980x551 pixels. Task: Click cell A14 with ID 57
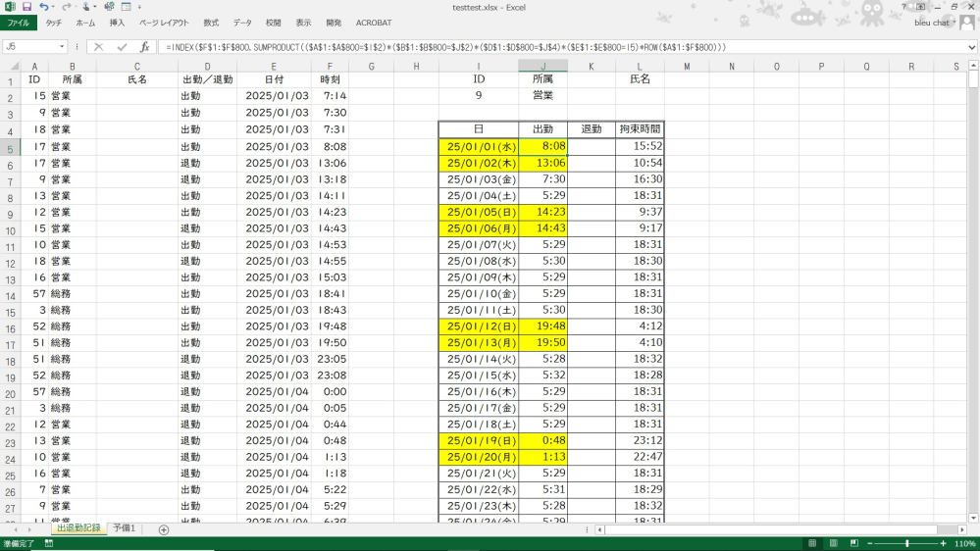[34, 293]
